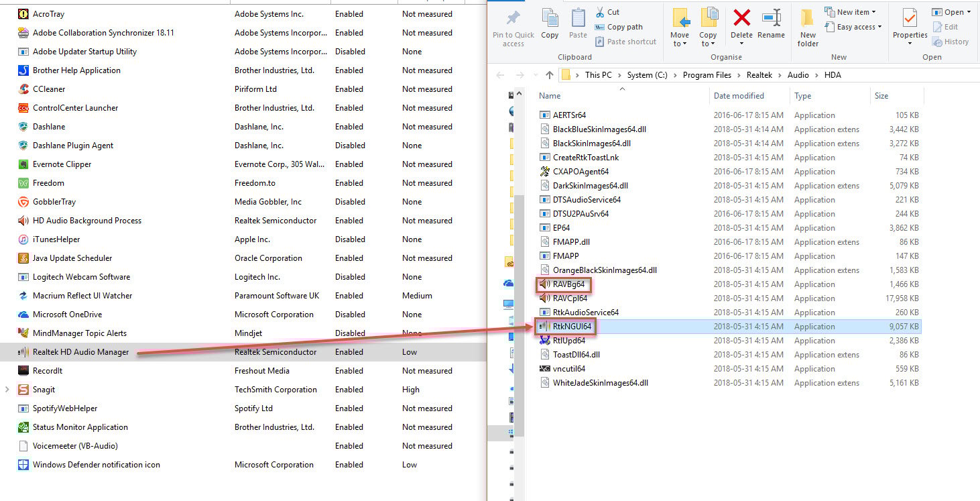Viewport: 980px width, 501px height.
Task: Click the CCleaner icon in startup list
Action: [22, 89]
